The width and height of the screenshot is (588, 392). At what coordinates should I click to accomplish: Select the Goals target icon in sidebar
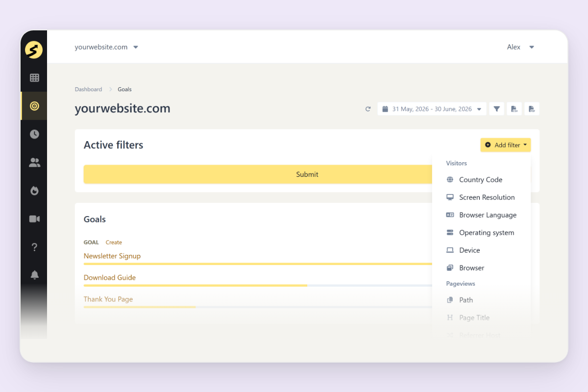click(x=34, y=106)
